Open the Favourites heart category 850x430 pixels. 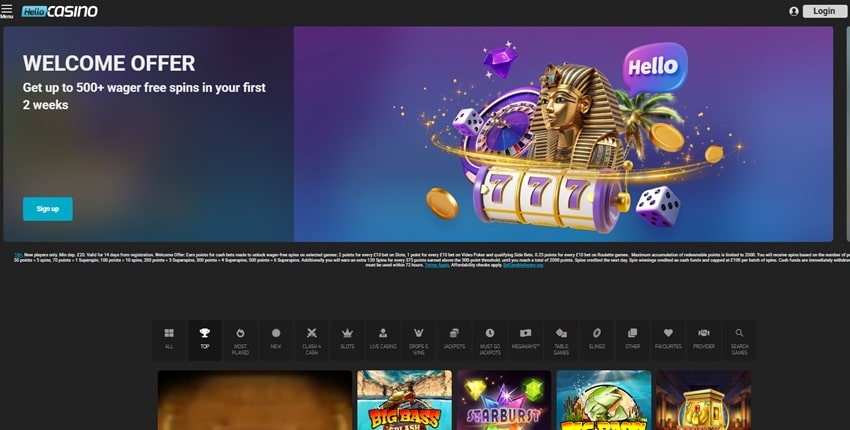[x=668, y=340]
